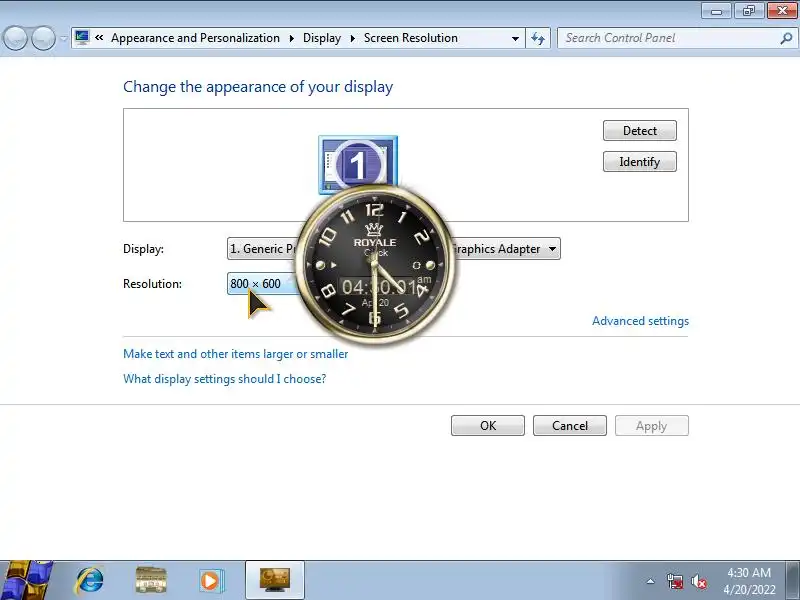Open network status tray icon
Image resolution: width=800 pixels, height=600 pixels.
pos(675,581)
